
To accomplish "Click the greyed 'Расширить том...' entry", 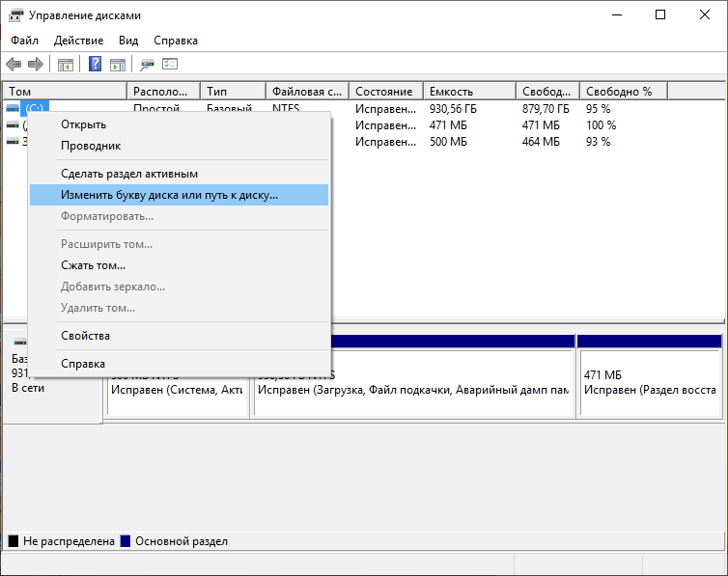I will coord(179,244).
